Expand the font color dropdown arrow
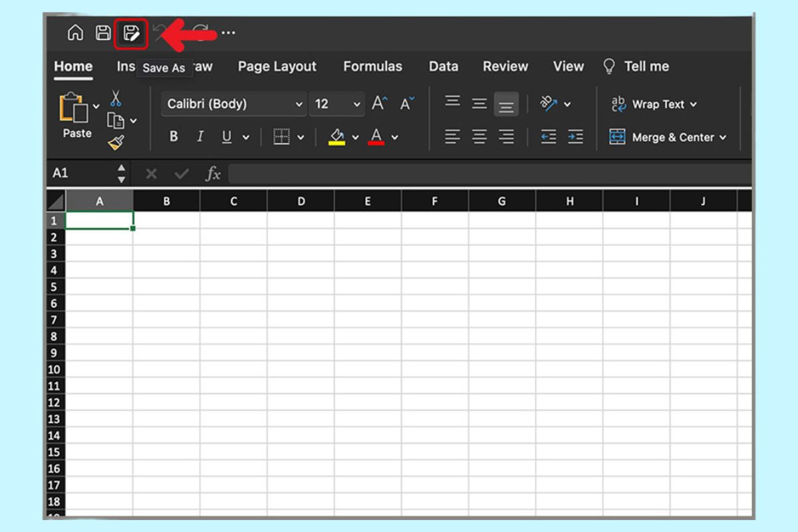This screenshot has width=798, height=532. tap(394, 138)
